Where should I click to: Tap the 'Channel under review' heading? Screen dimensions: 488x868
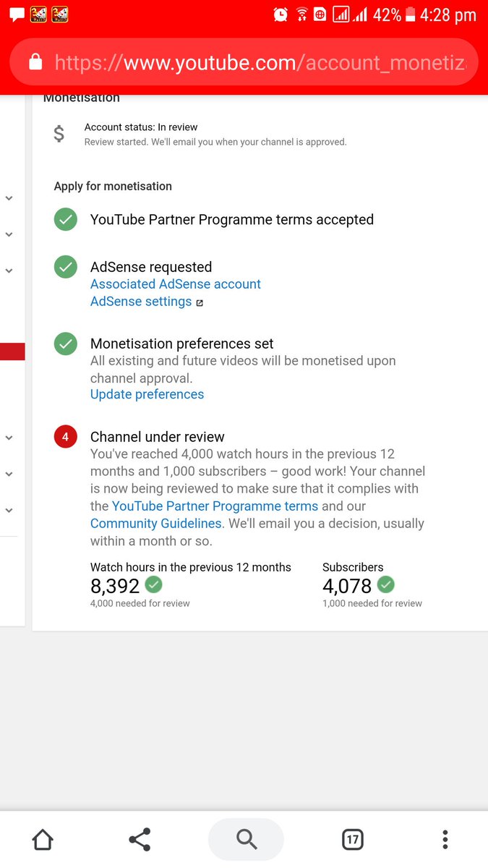tap(158, 437)
